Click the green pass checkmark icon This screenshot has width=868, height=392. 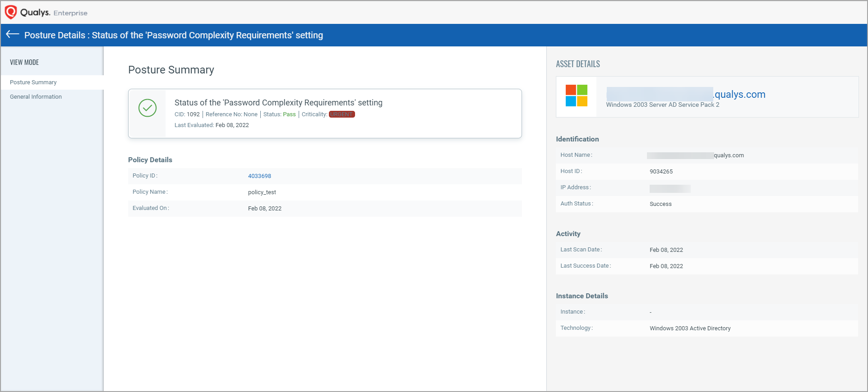pos(148,108)
